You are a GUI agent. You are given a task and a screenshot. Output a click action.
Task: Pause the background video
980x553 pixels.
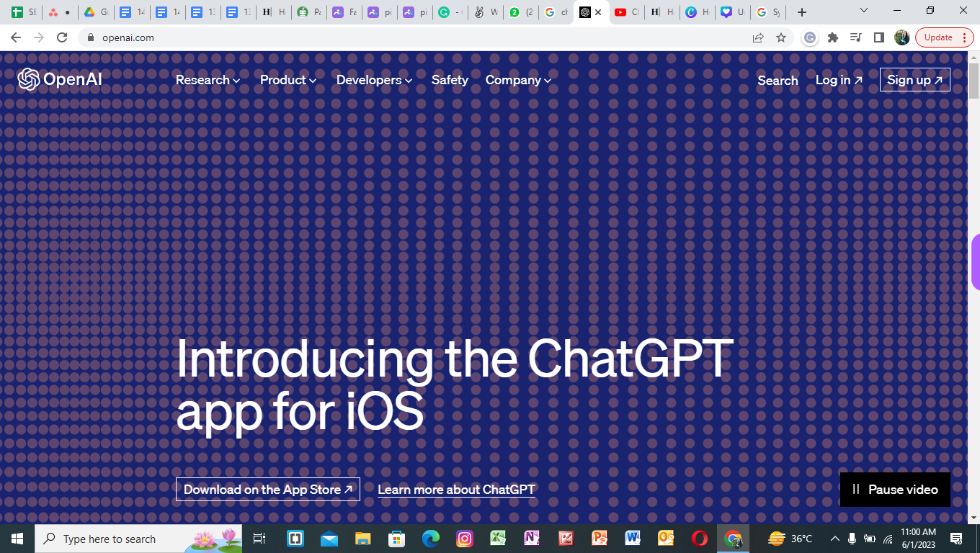(x=895, y=490)
